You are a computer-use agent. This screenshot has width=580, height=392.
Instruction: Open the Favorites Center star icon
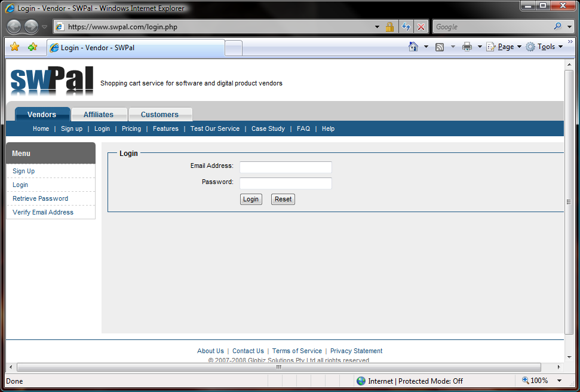tap(15, 47)
